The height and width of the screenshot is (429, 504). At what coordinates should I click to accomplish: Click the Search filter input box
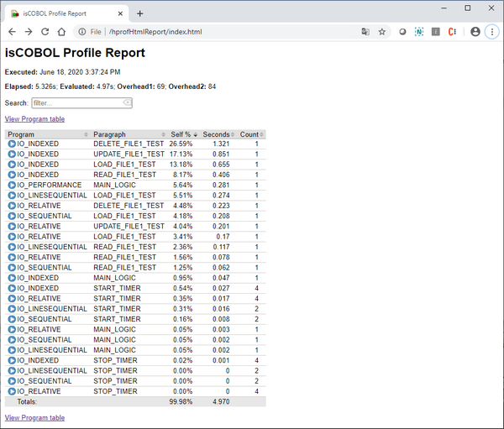(81, 102)
